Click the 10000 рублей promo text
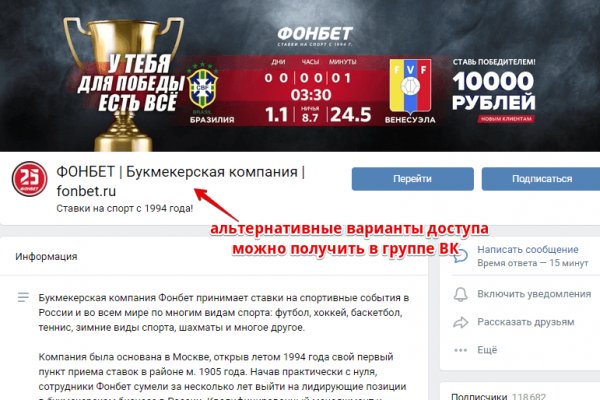The height and width of the screenshot is (400, 600). pyautogui.click(x=493, y=91)
